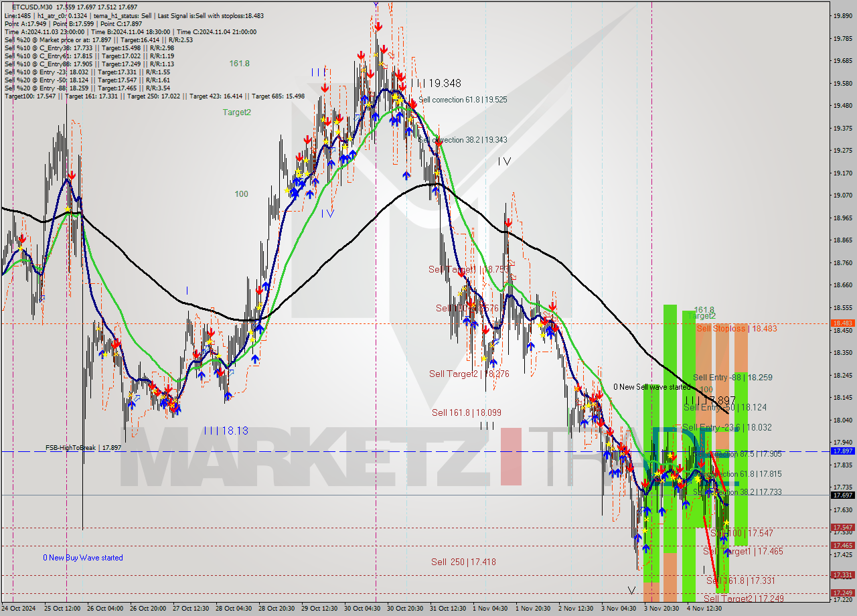The width and height of the screenshot is (857, 616).
Task: Select the red 17.249 price axis tag
Action: [843, 593]
